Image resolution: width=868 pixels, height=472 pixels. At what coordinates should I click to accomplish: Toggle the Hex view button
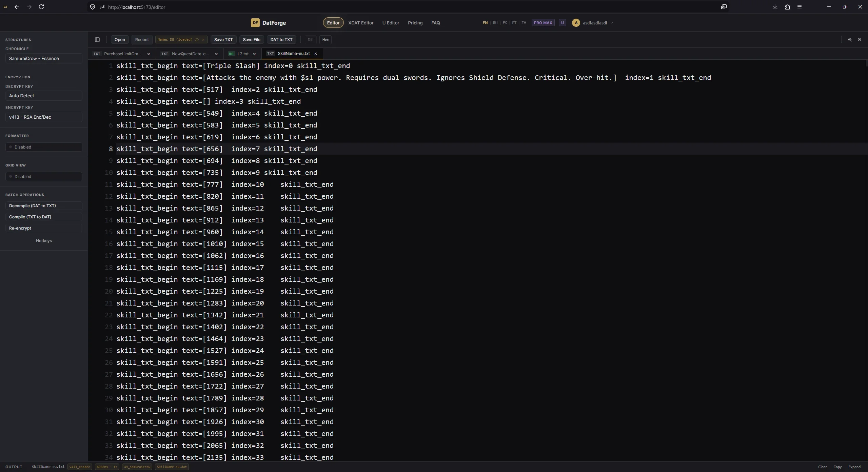click(x=325, y=40)
